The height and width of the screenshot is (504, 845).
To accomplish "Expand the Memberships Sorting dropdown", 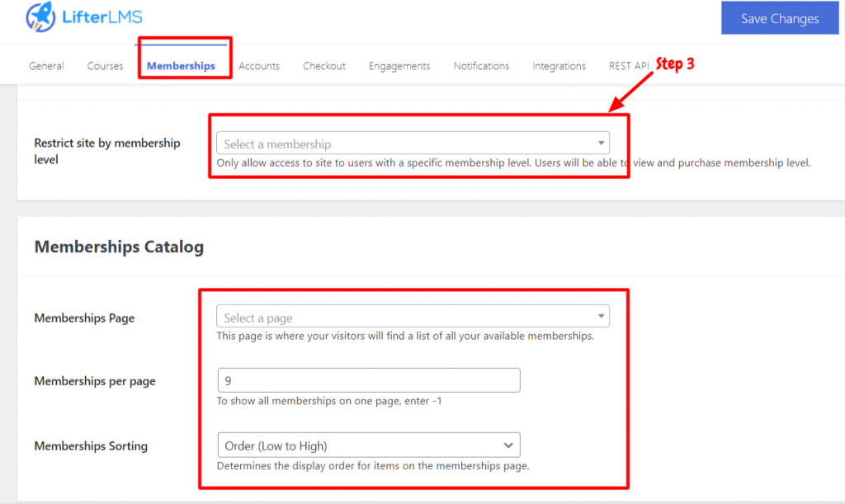I will 369,445.
